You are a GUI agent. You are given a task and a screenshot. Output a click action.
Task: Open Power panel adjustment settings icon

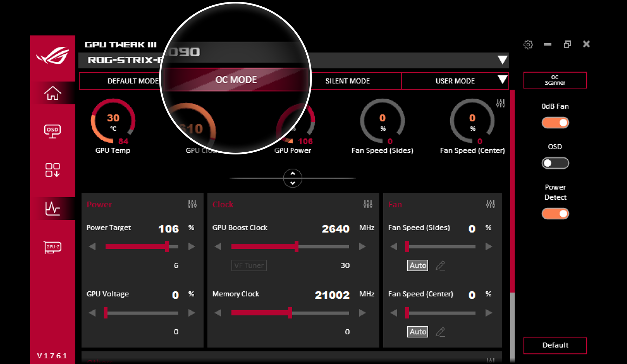[192, 204]
